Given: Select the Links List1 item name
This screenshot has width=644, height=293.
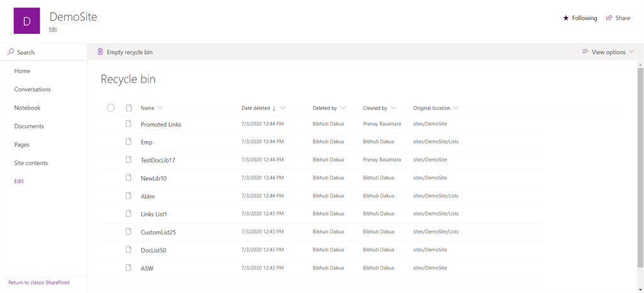Looking at the screenshot, I should point(154,214).
